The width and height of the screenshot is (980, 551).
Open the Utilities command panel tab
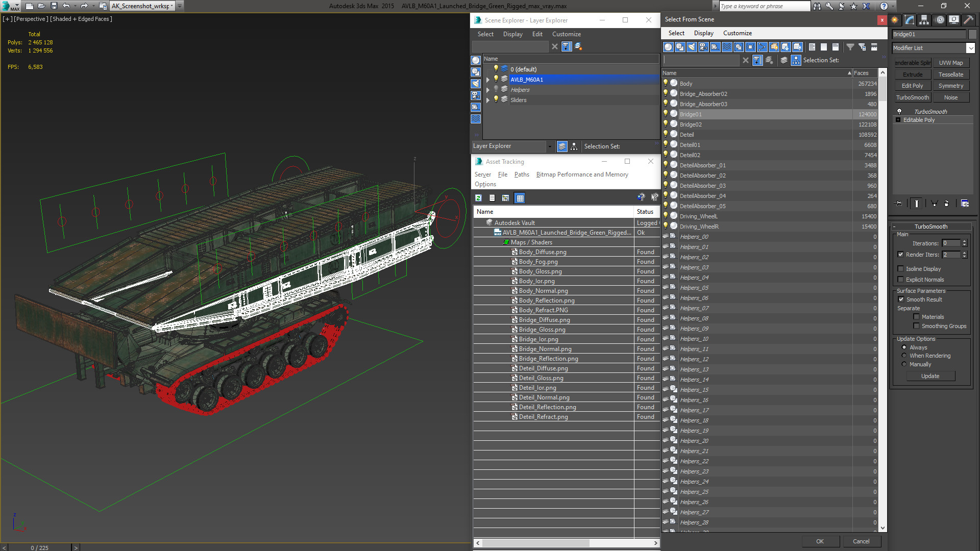point(968,20)
